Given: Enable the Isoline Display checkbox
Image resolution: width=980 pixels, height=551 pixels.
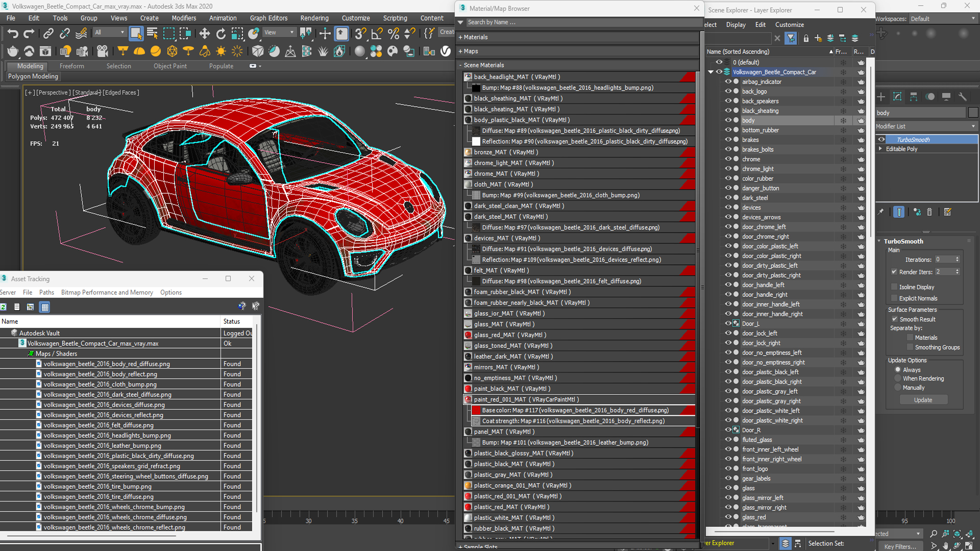Looking at the screenshot, I should [x=894, y=287].
